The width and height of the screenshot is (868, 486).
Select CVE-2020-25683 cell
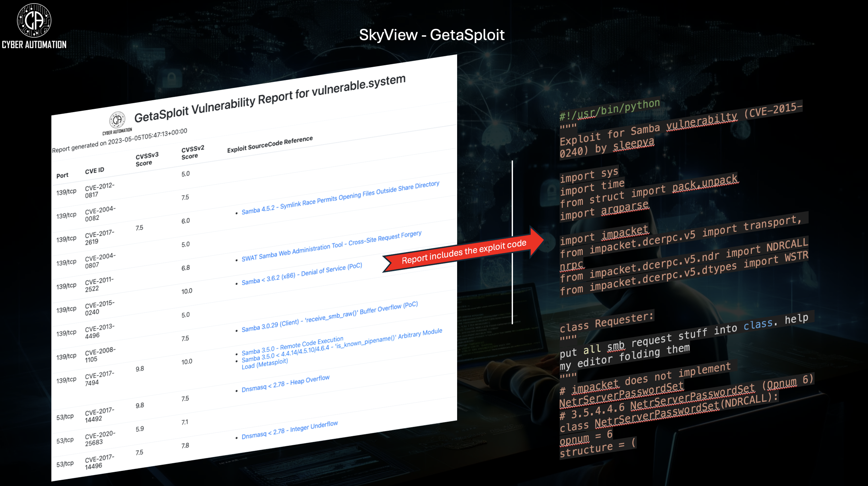tap(100, 438)
